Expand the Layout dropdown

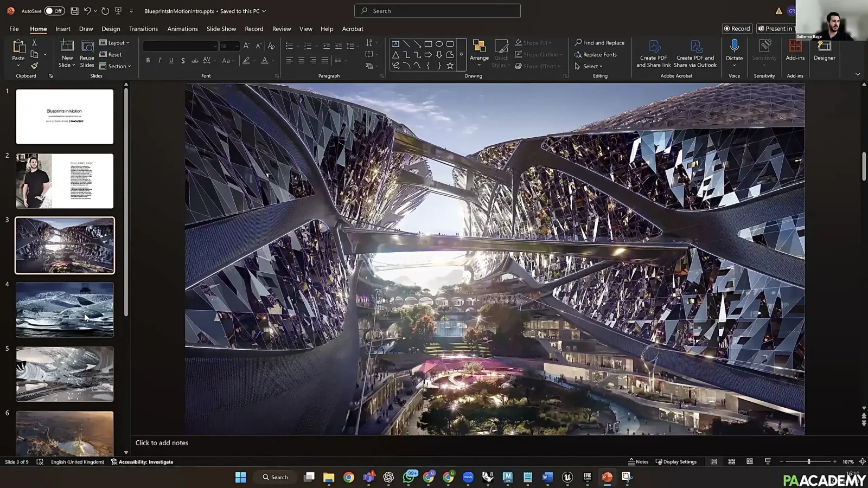114,42
